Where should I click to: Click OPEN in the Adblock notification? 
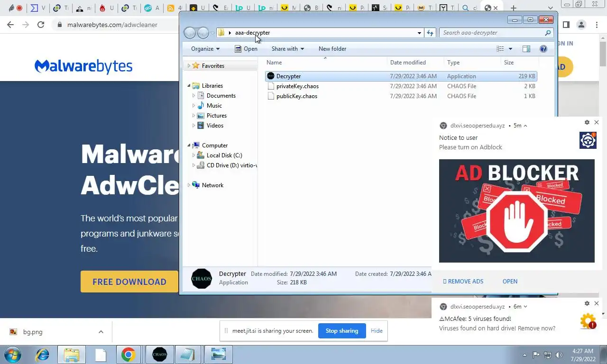coord(510,282)
